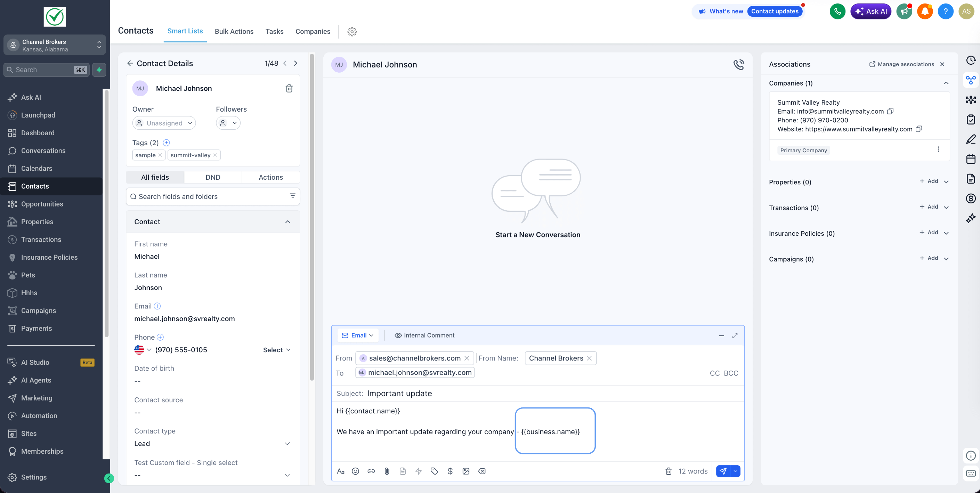Switch to the Actions tab

tap(270, 178)
